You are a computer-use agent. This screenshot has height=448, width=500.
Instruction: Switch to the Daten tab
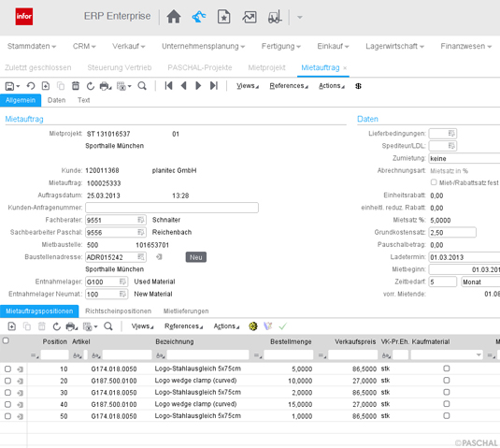(x=56, y=100)
